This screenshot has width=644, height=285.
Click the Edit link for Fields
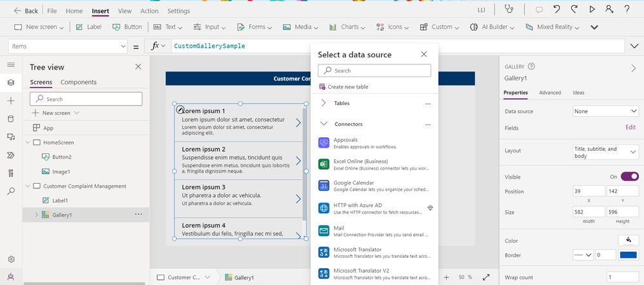(x=630, y=128)
